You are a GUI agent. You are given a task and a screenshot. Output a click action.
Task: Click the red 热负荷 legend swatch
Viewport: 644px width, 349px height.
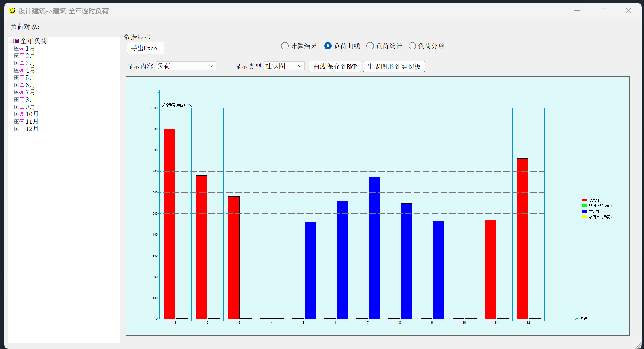584,200
